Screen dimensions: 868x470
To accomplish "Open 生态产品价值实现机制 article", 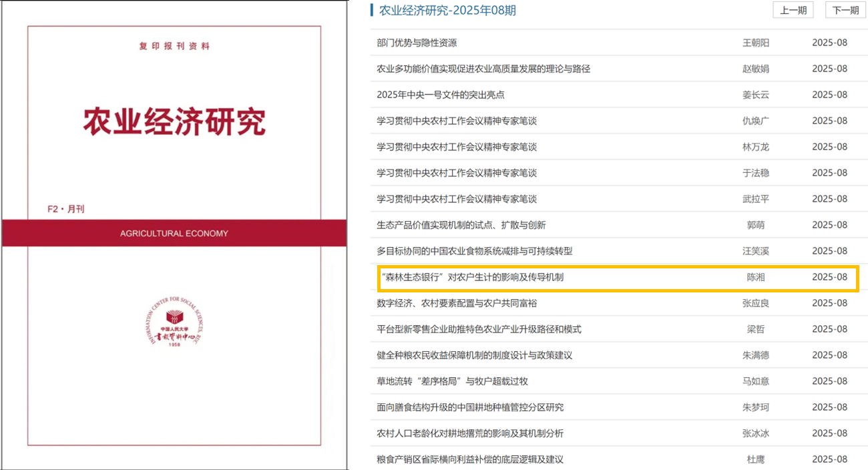I will pyautogui.click(x=461, y=225).
